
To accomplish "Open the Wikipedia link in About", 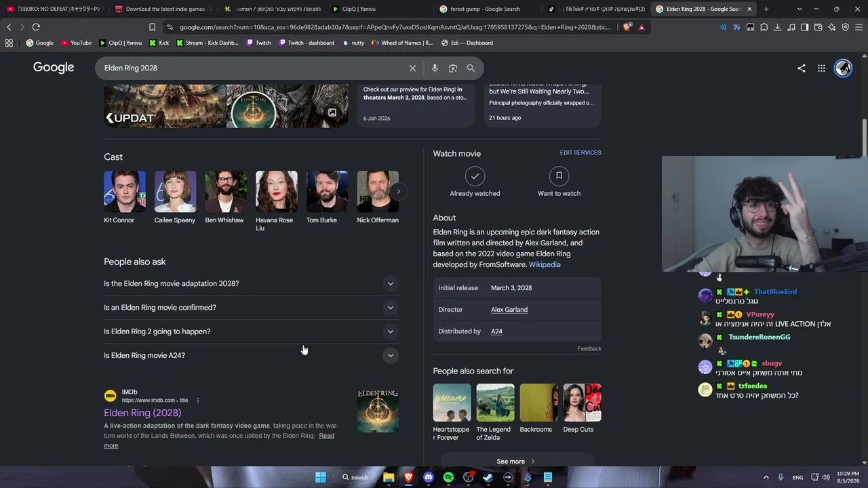I will tap(545, 265).
